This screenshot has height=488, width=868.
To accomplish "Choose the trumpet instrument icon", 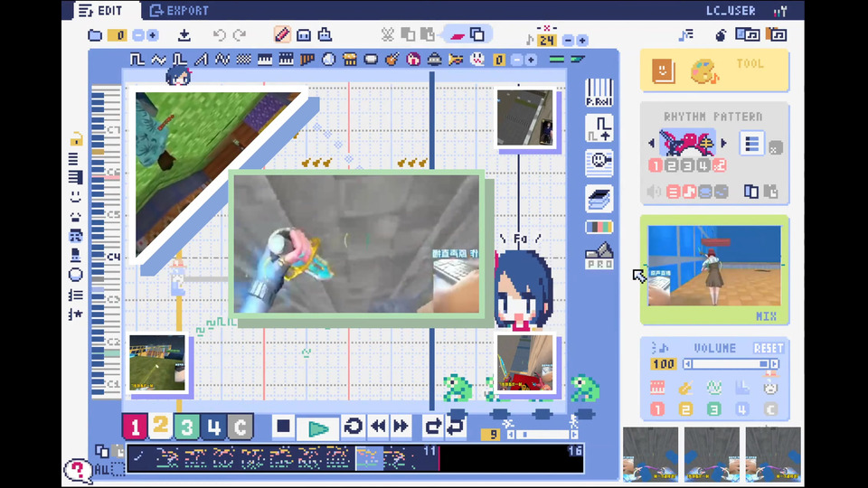I will tap(456, 60).
